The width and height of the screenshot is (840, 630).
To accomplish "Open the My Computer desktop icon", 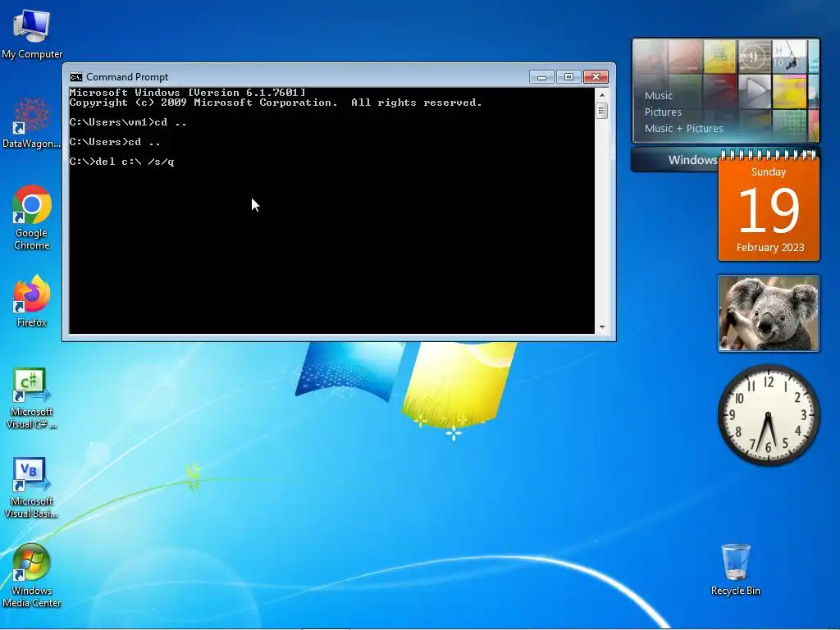I will (32, 34).
